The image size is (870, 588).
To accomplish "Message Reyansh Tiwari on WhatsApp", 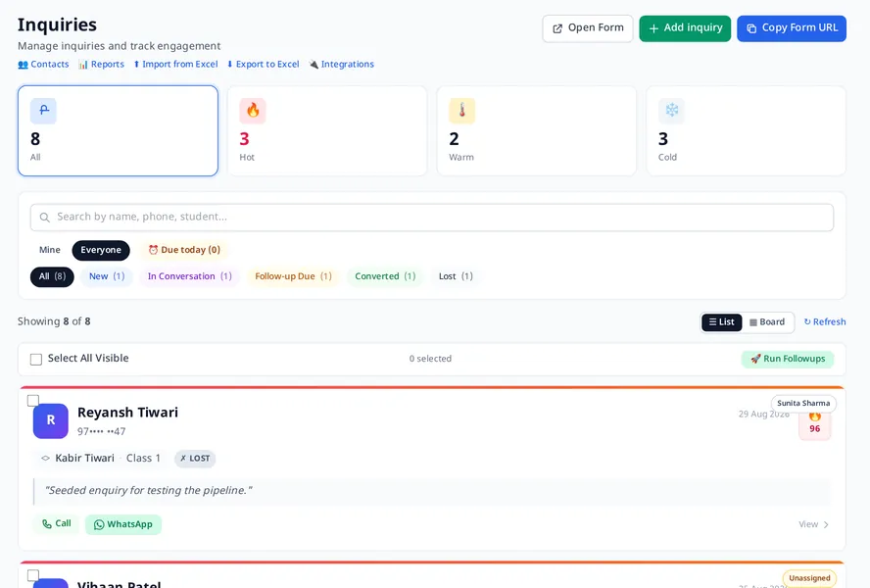I will coord(123,524).
